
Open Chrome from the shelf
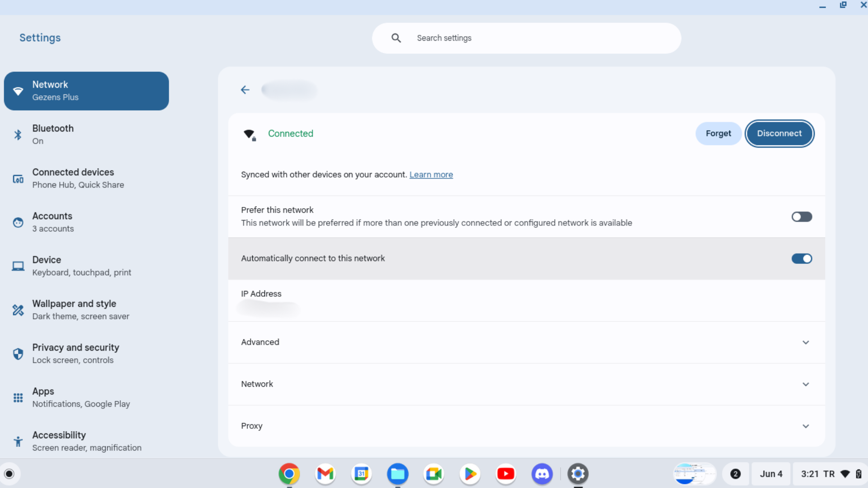coord(289,474)
